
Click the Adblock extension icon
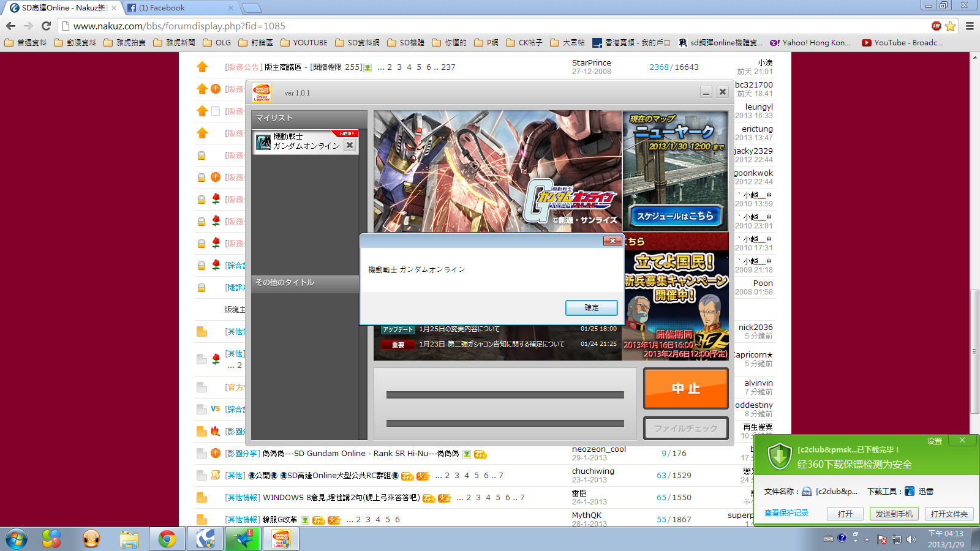click(x=936, y=26)
